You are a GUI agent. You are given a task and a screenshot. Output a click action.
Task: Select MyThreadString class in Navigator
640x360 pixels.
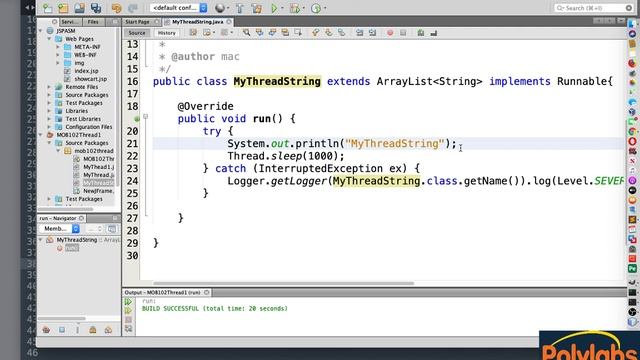point(77,240)
